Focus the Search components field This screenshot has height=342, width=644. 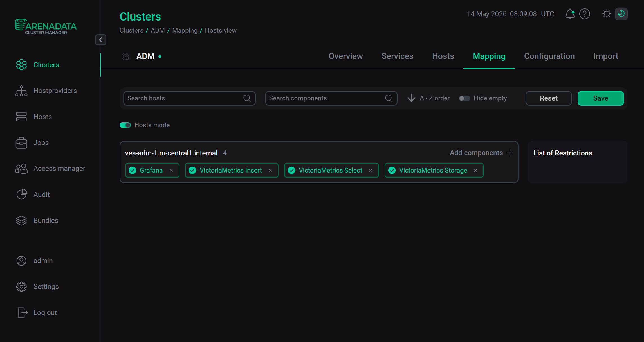point(331,98)
